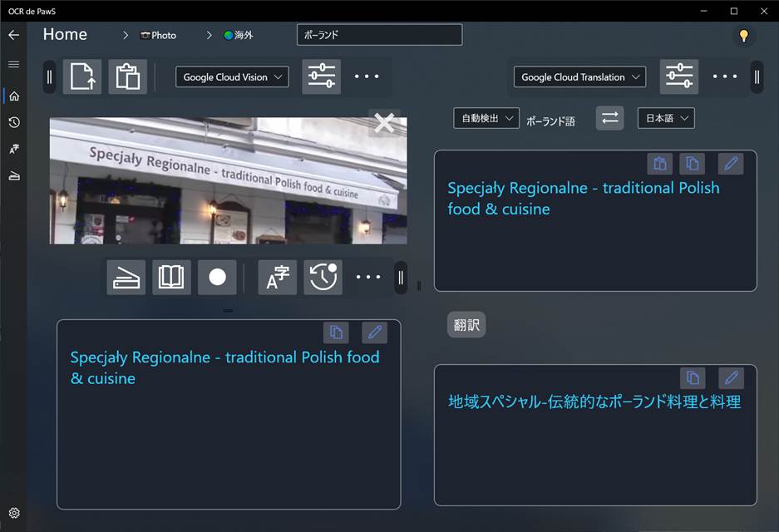The height and width of the screenshot is (532, 779).
Task: Select the 海外 breadcrumb item
Action: click(x=238, y=36)
